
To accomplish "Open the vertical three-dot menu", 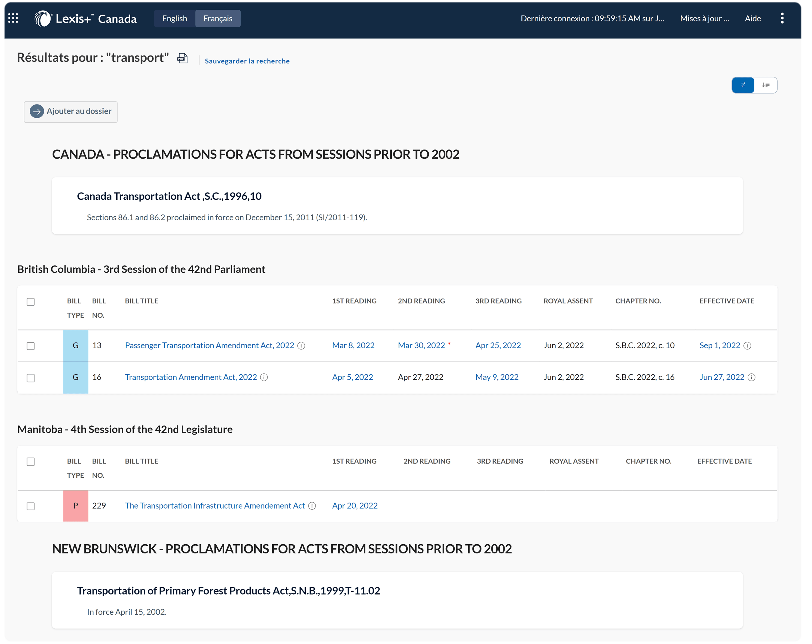I will 782,18.
